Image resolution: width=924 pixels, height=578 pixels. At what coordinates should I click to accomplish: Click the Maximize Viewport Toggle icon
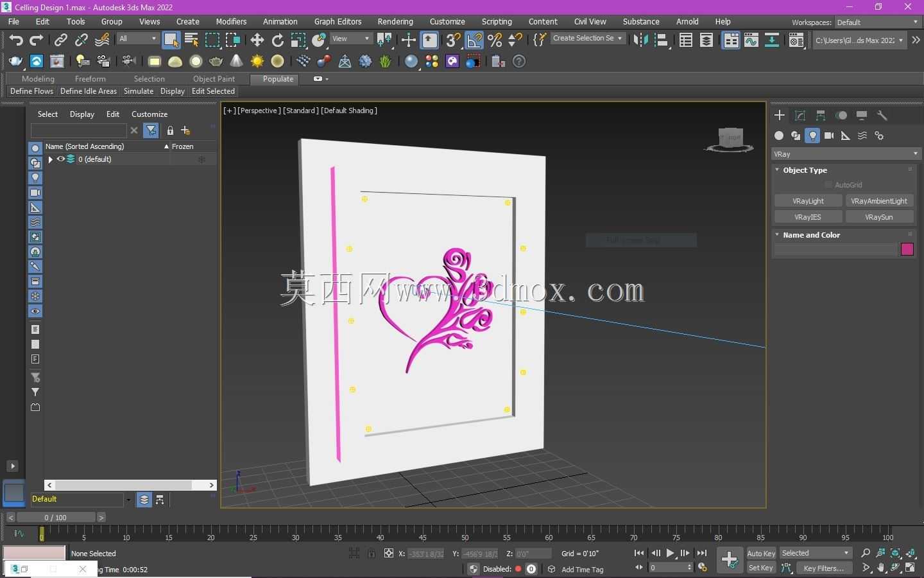[x=911, y=568]
